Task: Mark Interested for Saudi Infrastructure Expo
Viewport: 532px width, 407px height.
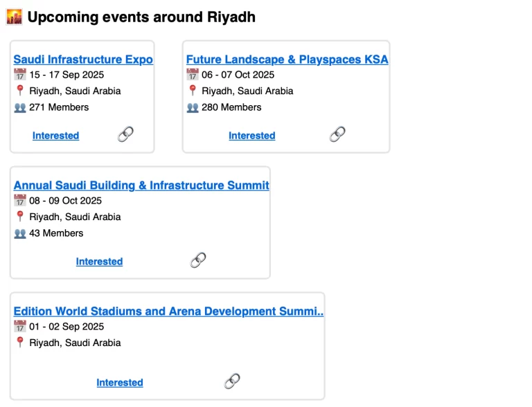Action: coord(55,136)
